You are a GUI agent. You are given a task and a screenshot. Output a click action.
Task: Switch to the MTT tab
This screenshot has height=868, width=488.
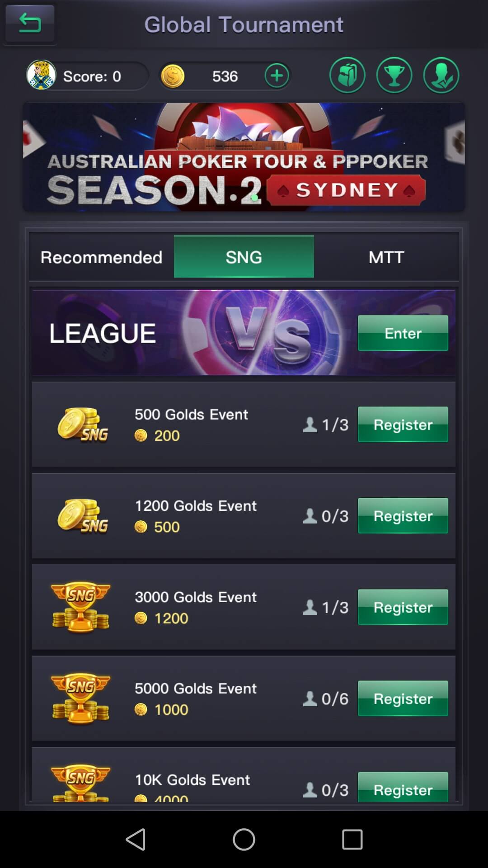[x=386, y=257]
